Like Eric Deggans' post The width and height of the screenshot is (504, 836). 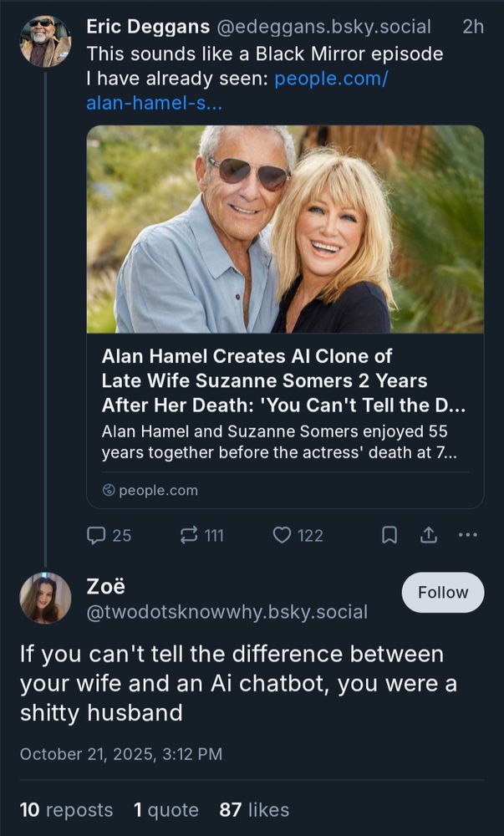pos(284,535)
